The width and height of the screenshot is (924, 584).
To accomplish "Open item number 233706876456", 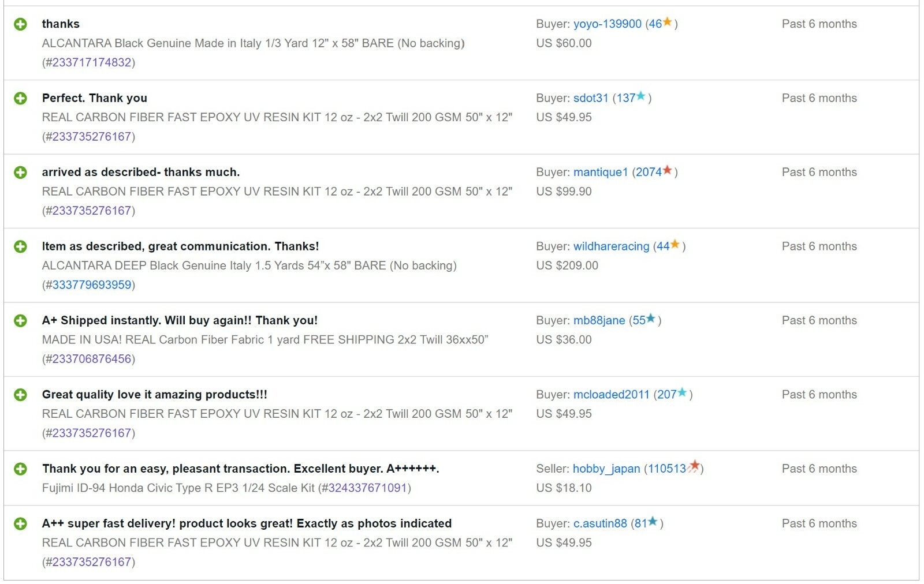I will (x=92, y=359).
